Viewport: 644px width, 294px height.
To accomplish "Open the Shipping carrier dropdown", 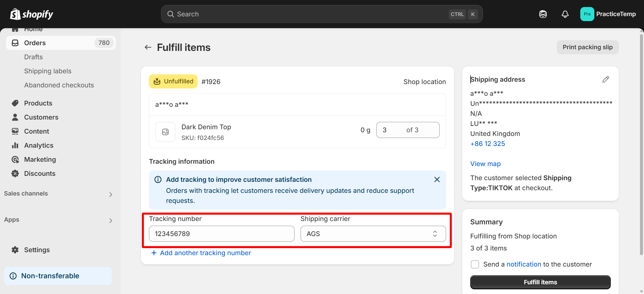I will (373, 234).
